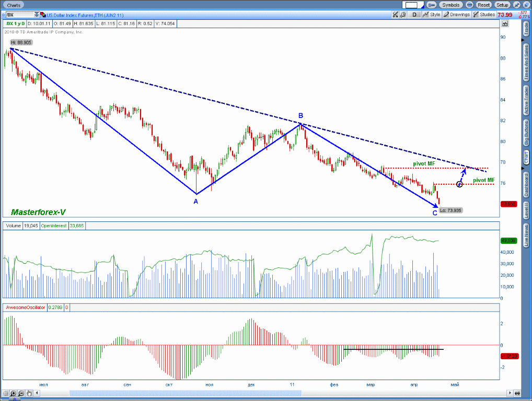Click the red 73.99 last price display
The height and width of the screenshot is (401, 532).
pos(505,15)
